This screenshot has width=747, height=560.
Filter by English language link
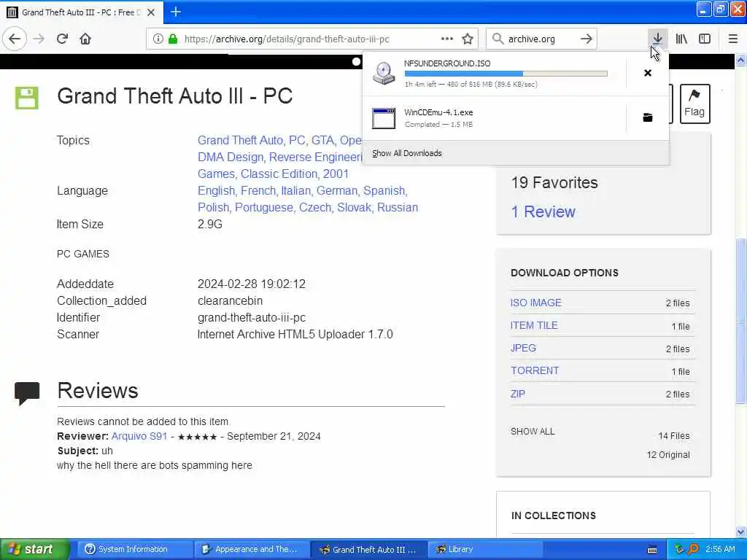[x=216, y=190]
